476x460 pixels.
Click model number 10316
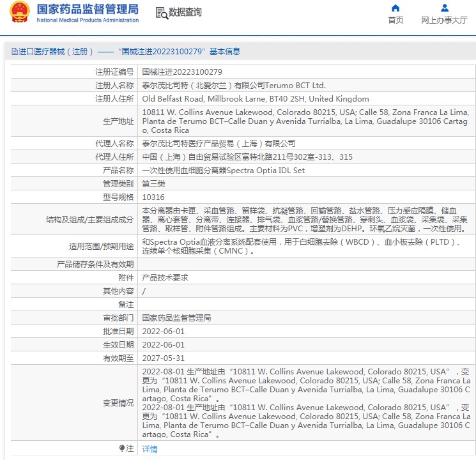[x=153, y=197]
